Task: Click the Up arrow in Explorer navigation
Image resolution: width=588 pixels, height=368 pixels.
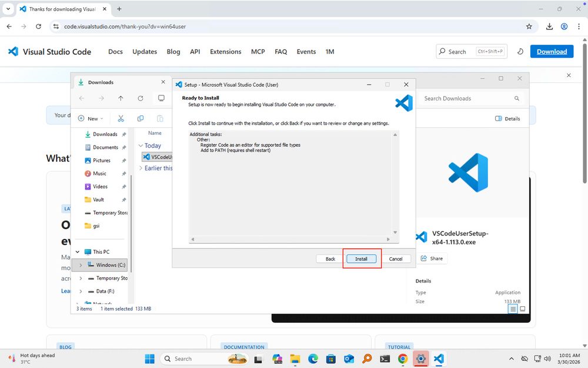Action: click(x=121, y=98)
